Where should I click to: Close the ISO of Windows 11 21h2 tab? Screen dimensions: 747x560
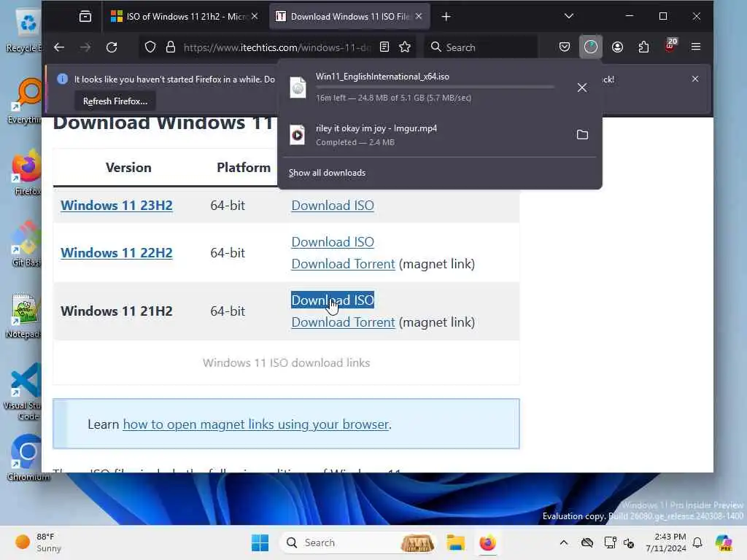[255, 16]
